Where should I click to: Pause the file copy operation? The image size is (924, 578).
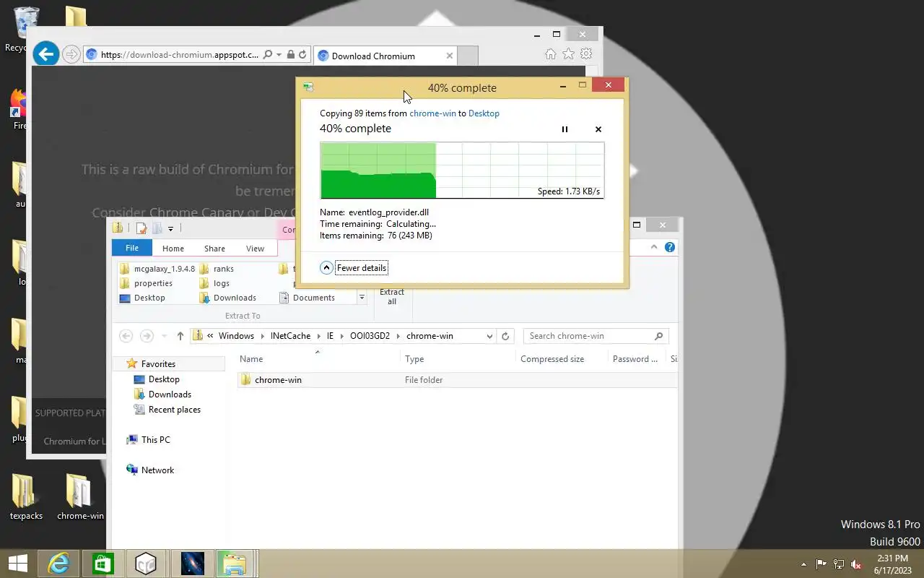(565, 129)
